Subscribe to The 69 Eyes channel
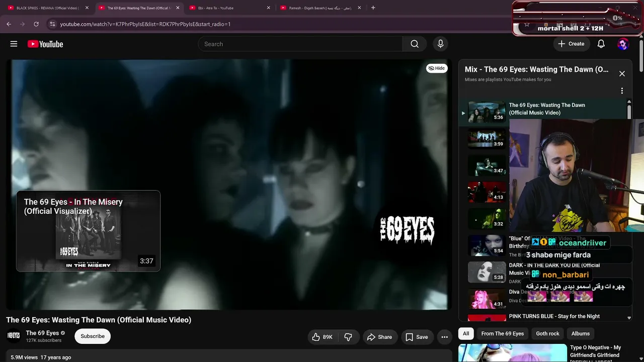The height and width of the screenshot is (362, 644). point(93,336)
